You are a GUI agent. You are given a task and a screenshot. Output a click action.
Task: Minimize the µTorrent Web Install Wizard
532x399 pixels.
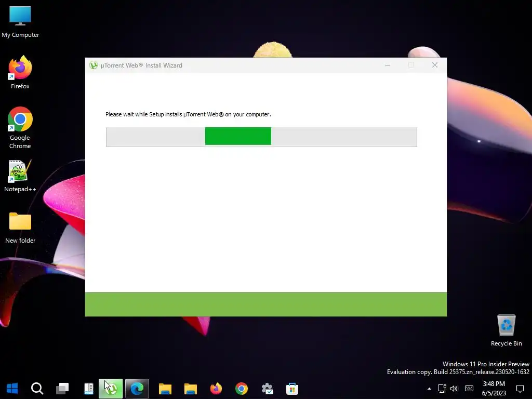click(x=388, y=65)
